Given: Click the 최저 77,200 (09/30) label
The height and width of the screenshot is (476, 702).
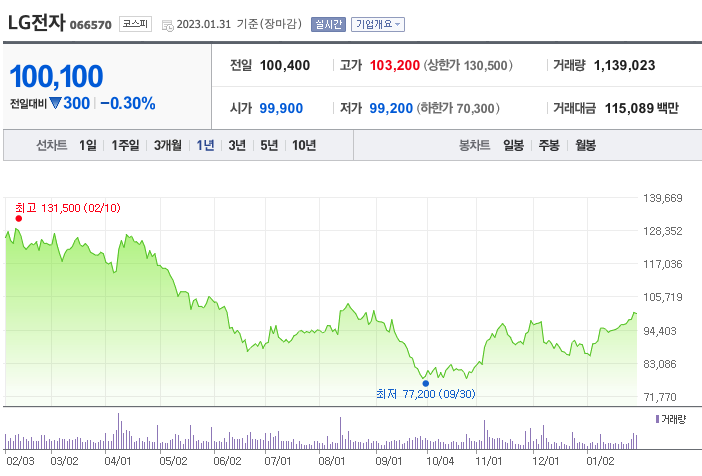Looking at the screenshot, I should coord(426,394).
